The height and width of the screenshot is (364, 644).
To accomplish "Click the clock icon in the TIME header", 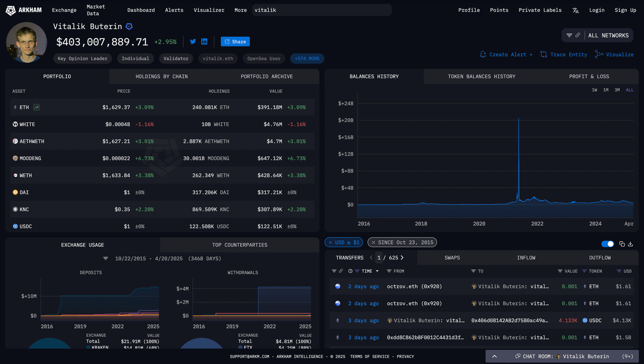I will point(350,271).
